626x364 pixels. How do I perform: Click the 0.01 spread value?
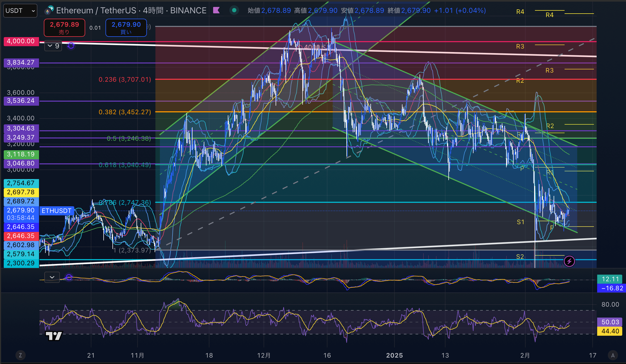click(x=95, y=28)
